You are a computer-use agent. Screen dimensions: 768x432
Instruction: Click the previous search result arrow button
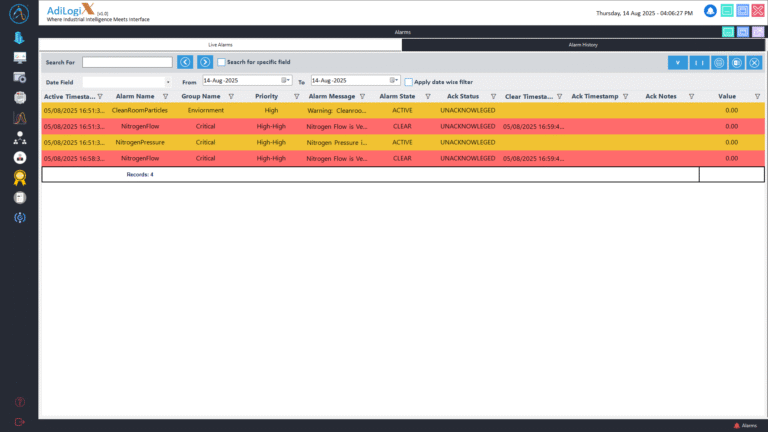pos(184,62)
